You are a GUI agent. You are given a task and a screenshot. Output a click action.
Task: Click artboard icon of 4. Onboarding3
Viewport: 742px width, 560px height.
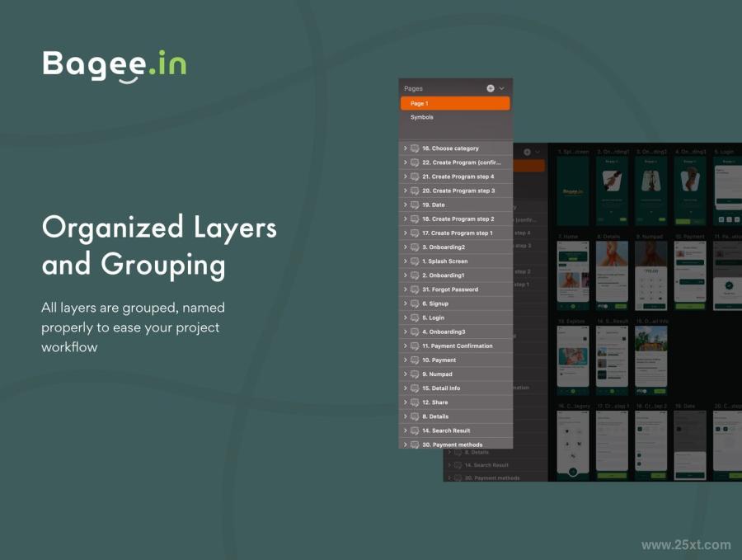pos(415,332)
